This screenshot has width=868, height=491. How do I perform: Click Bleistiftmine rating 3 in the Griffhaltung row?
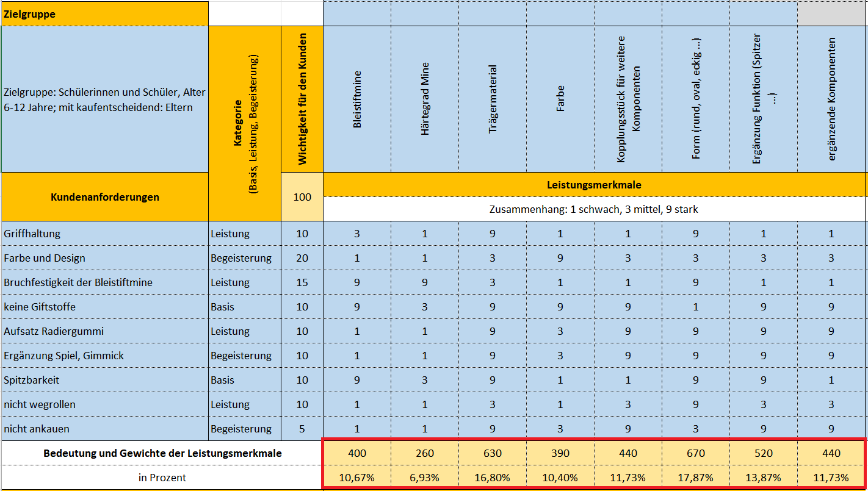[357, 234]
